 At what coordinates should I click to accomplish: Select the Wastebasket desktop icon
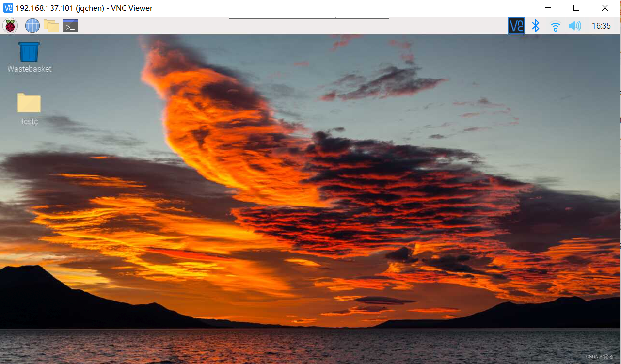click(29, 57)
